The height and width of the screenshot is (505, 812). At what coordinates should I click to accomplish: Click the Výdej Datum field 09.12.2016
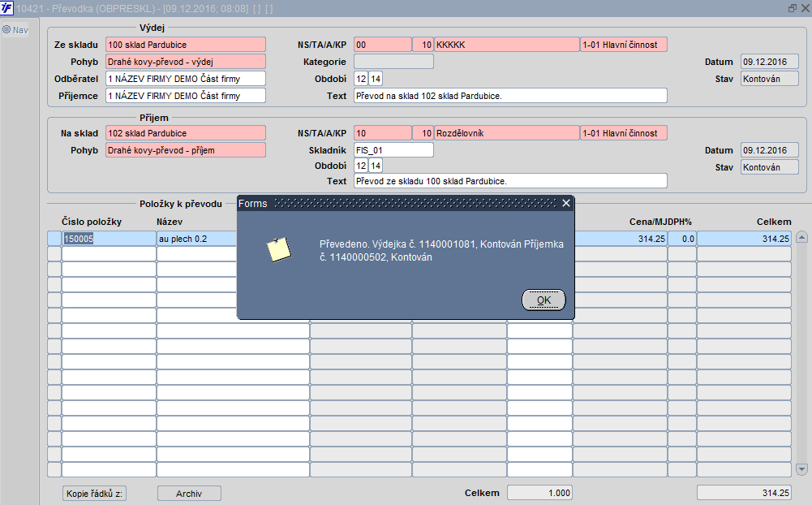pos(770,62)
